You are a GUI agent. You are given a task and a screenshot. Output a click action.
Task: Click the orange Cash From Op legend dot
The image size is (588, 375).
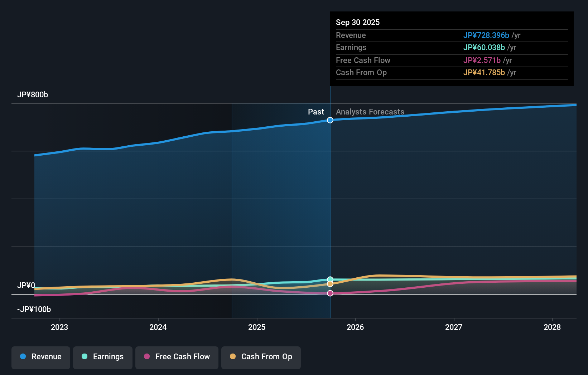point(233,357)
